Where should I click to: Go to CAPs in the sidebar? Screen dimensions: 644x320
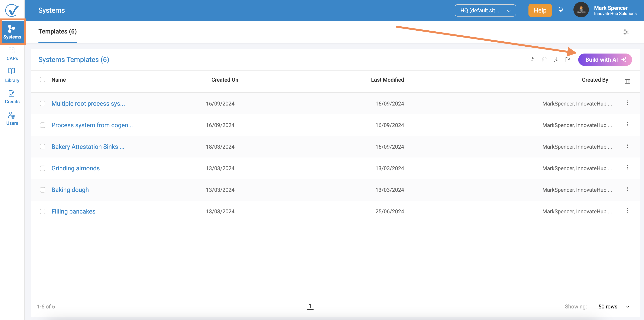pyautogui.click(x=12, y=54)
